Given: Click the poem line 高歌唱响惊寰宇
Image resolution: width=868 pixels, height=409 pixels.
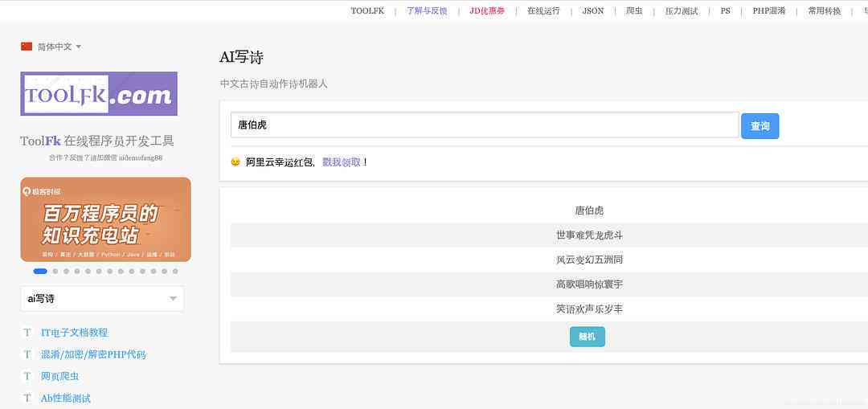Looking at the screenshot, I should point(590,284).
